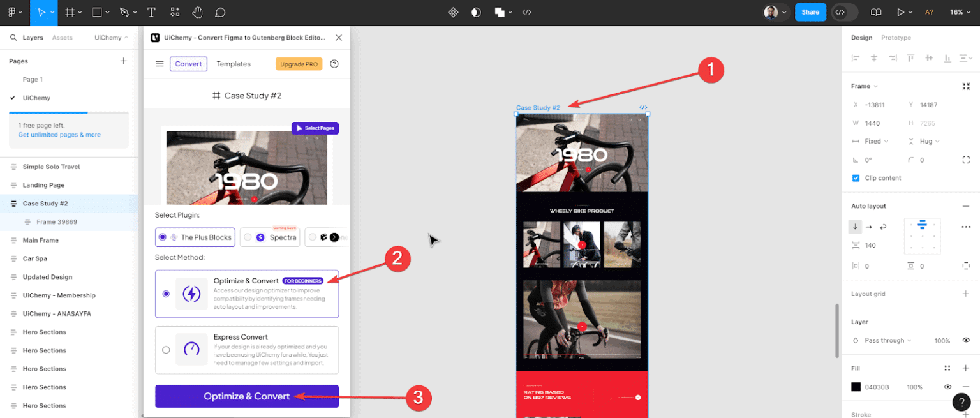Activate the Hand tool

198,12
